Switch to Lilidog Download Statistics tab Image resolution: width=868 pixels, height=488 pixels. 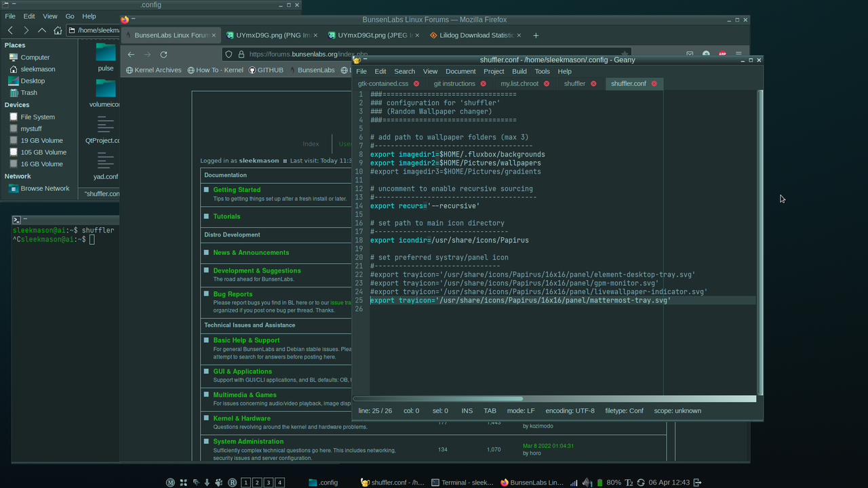(475, 35)
